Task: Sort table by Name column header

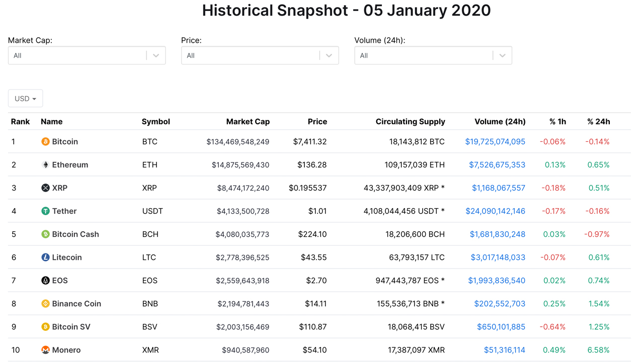Action: click(x=52, y=122)
